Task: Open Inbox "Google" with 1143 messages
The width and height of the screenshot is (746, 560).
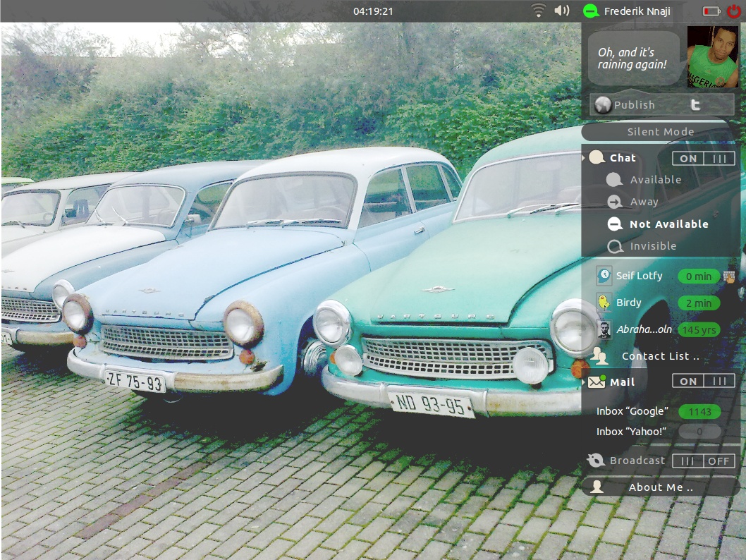Action: [x=632, y=411]
